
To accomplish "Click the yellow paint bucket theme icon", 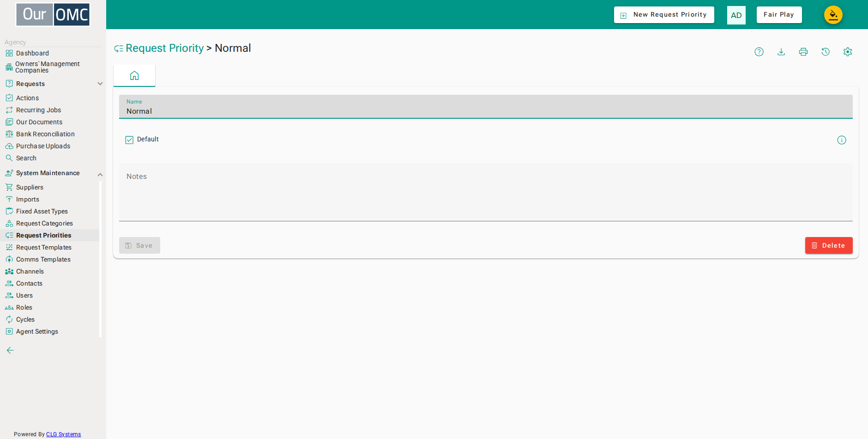I will pyautogui.click(x=833, y=15).
